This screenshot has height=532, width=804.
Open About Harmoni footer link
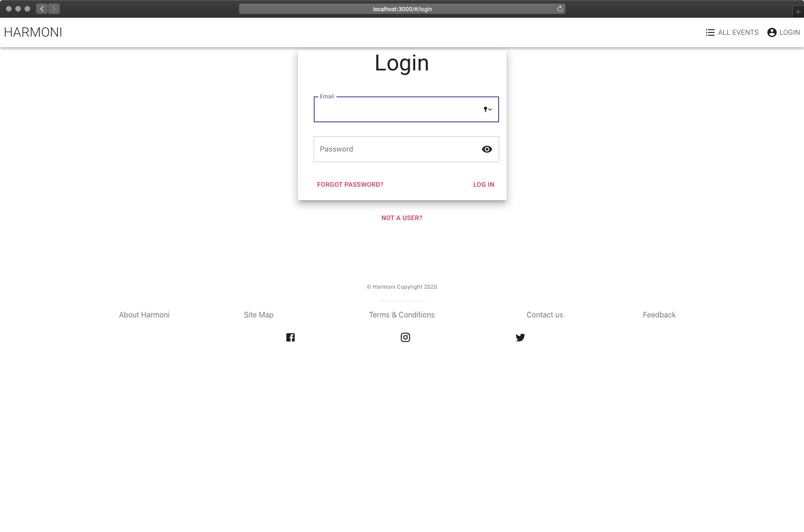tap(144, 315)
